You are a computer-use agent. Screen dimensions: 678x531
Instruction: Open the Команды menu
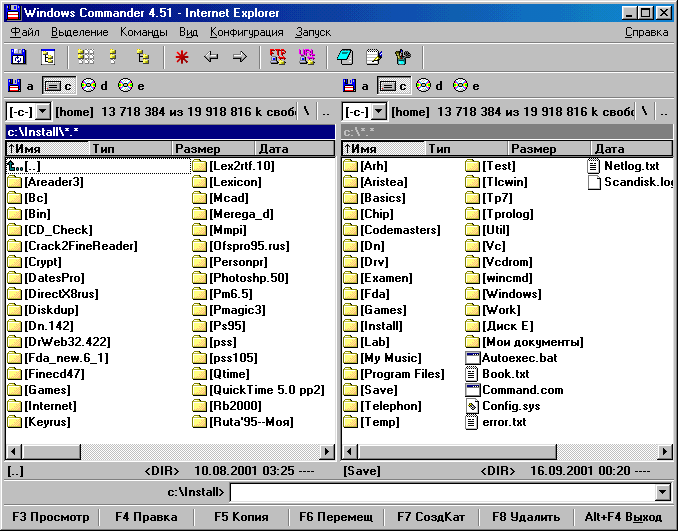pyautogui.click(x=144, y=32)
